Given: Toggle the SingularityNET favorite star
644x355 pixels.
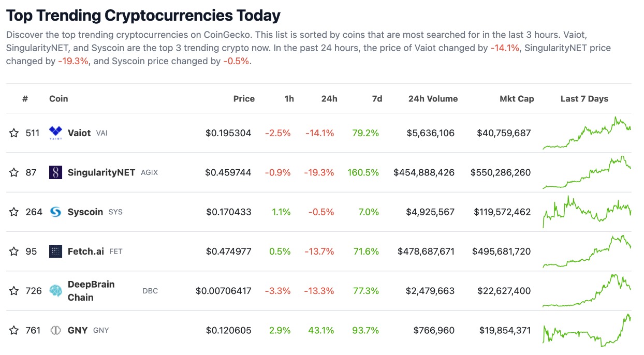Looking at the screenshot, I should 14,172.
